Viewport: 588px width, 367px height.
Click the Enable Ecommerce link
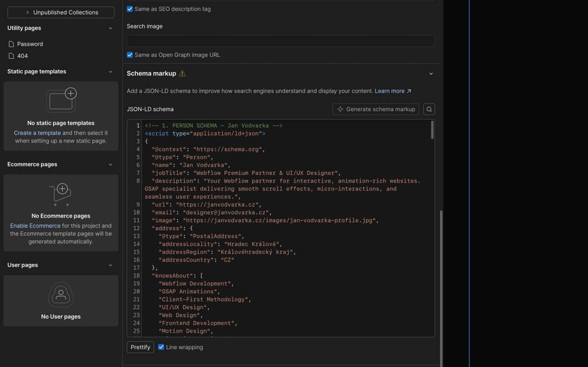(x=35, y=226)
